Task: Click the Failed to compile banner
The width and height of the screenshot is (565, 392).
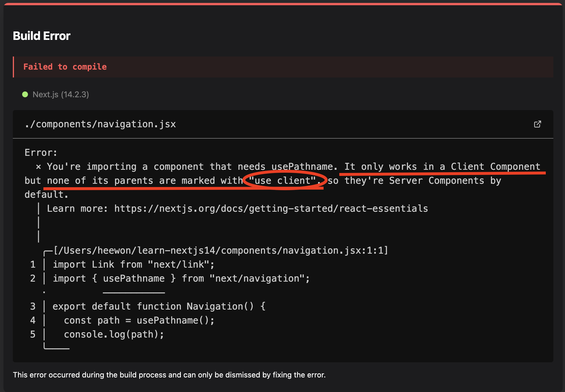Action: (x=65, y=67)
